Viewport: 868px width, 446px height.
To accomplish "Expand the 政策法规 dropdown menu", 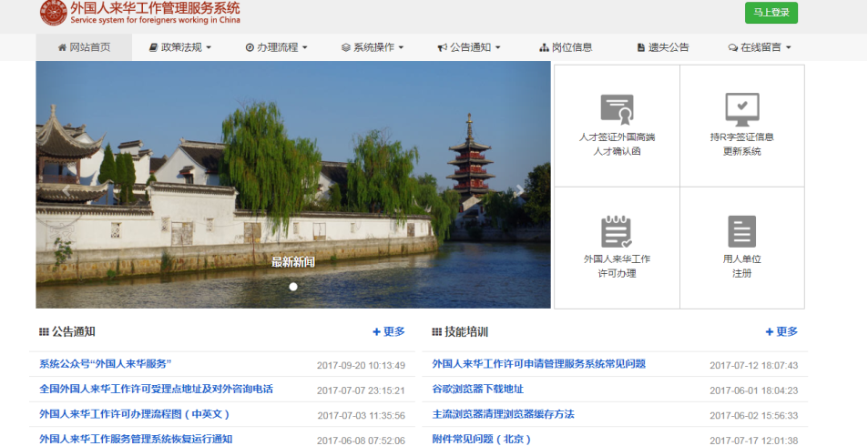I will [x=179, y=47].
